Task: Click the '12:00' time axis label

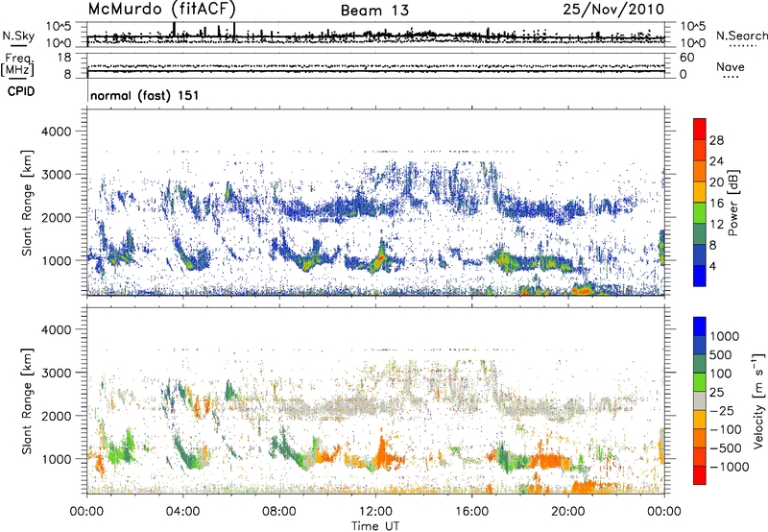Action: coord(375,512)
